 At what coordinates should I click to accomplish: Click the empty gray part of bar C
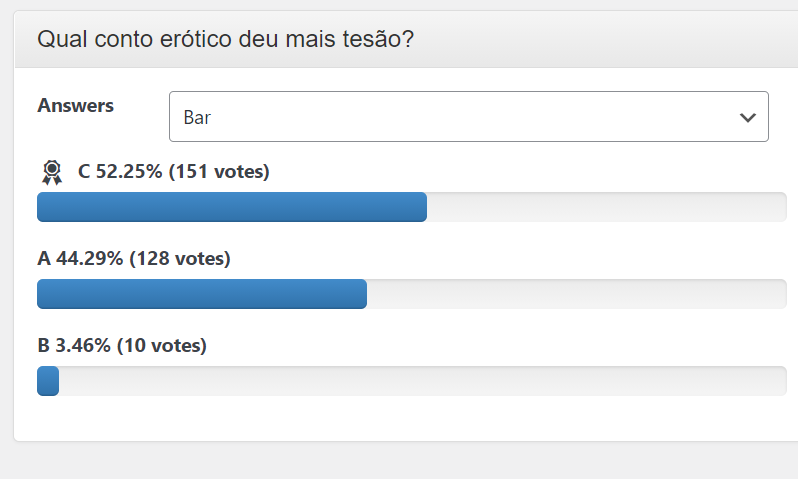pos(607,207)
